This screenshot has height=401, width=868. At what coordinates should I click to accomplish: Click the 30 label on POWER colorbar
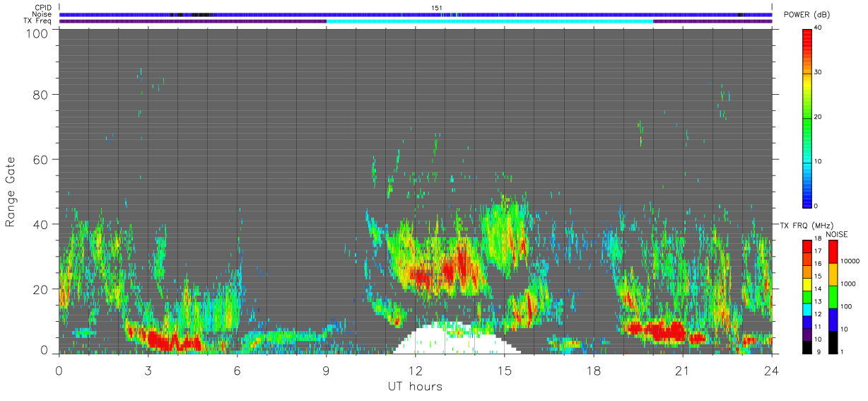click(818, 72)
